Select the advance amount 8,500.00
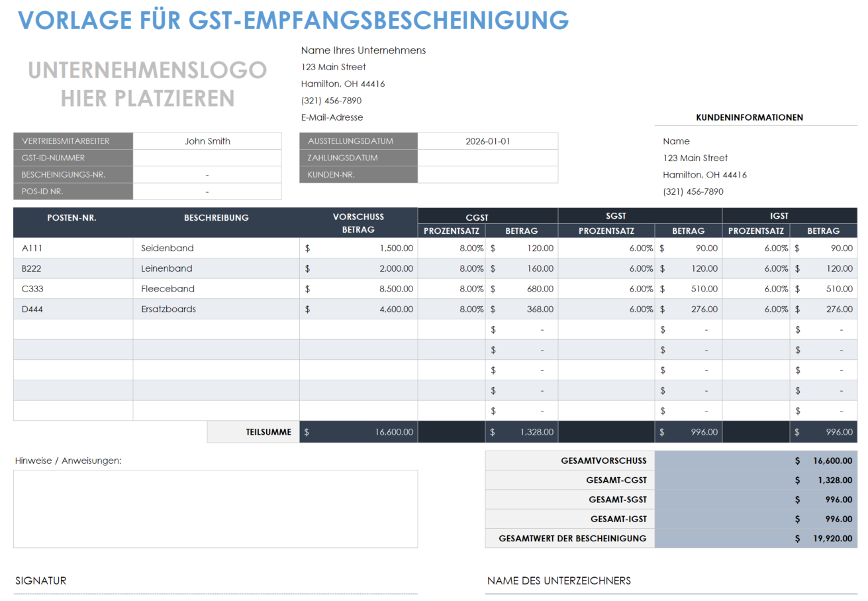The width and height of the screenshot is (868, 601). (x=397, y=289)
